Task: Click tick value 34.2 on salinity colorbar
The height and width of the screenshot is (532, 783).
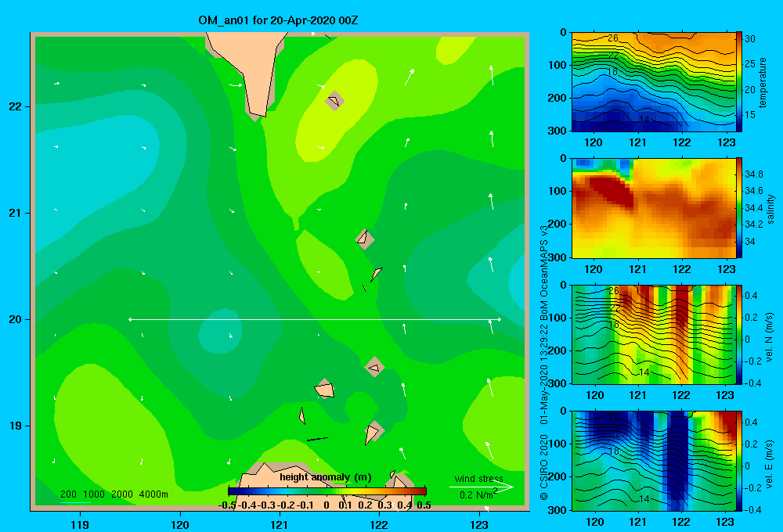Action: 754,225
